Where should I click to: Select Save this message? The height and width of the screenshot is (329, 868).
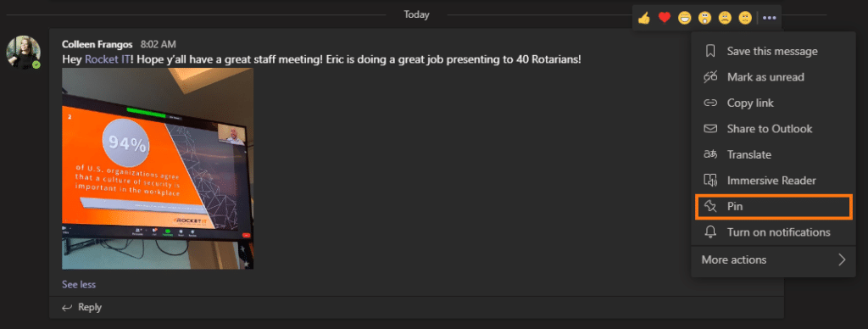(773, 51)
